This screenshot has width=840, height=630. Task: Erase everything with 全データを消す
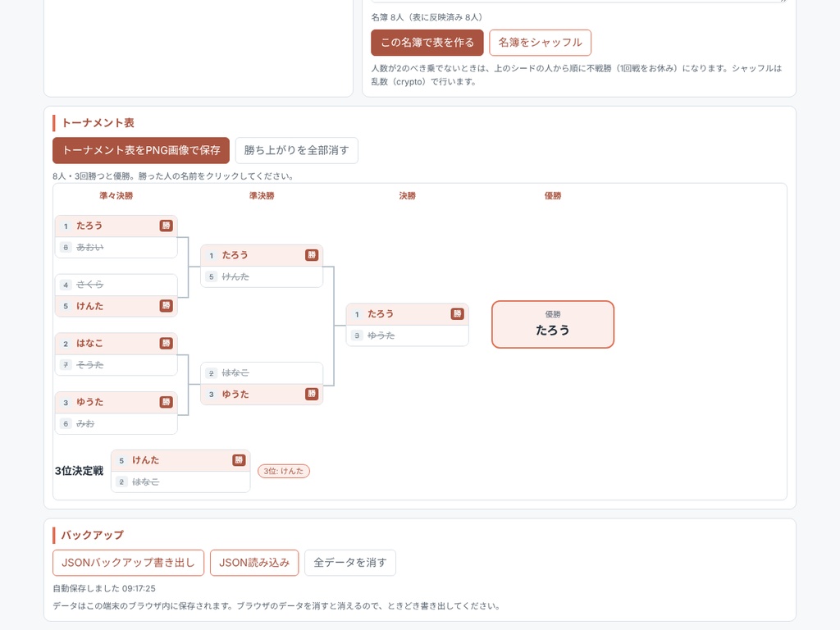pyautogui.click(x=349, y=563)
